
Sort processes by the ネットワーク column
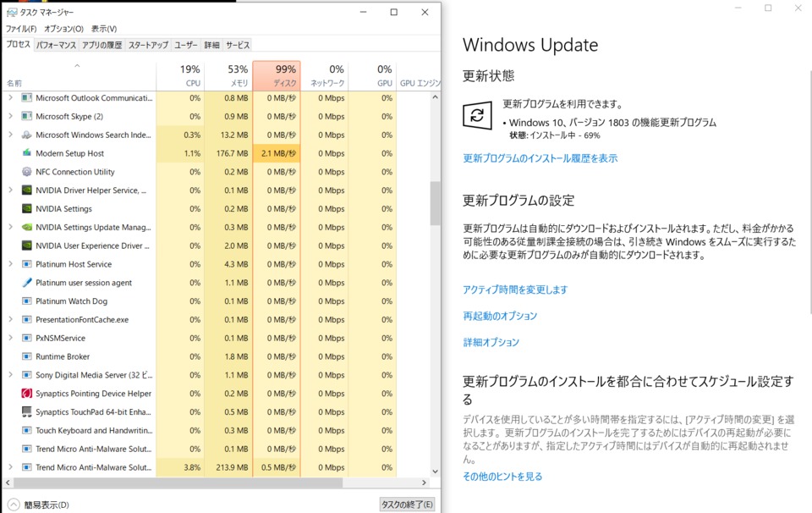click(325, 75)
